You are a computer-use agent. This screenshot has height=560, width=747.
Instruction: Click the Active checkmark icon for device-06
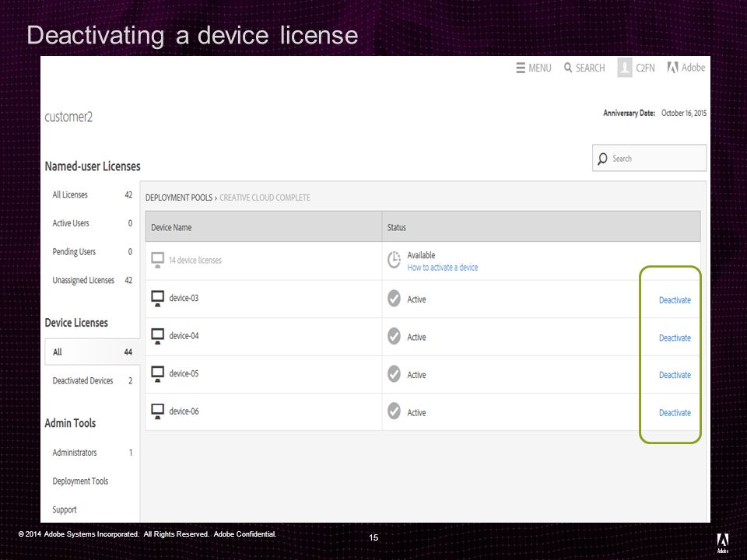pos(394,411)
